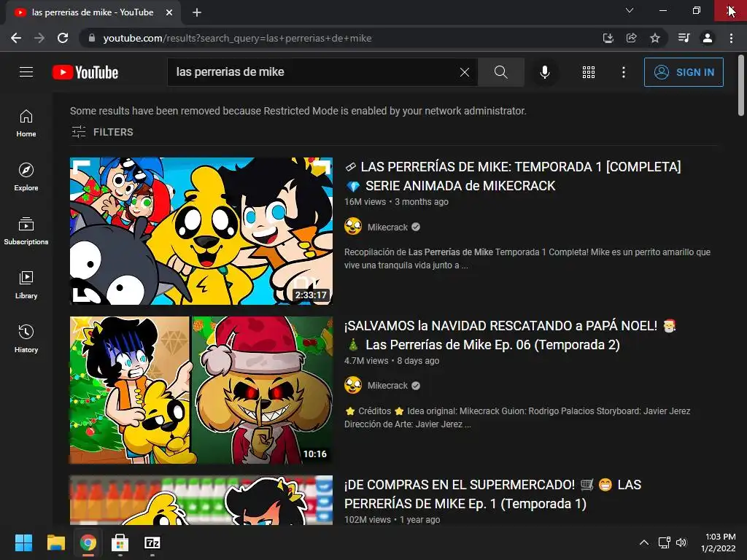The height and width of the screenshot is (560, 747).
Task: Open a new browser tab
Action: tap(197, 12)
